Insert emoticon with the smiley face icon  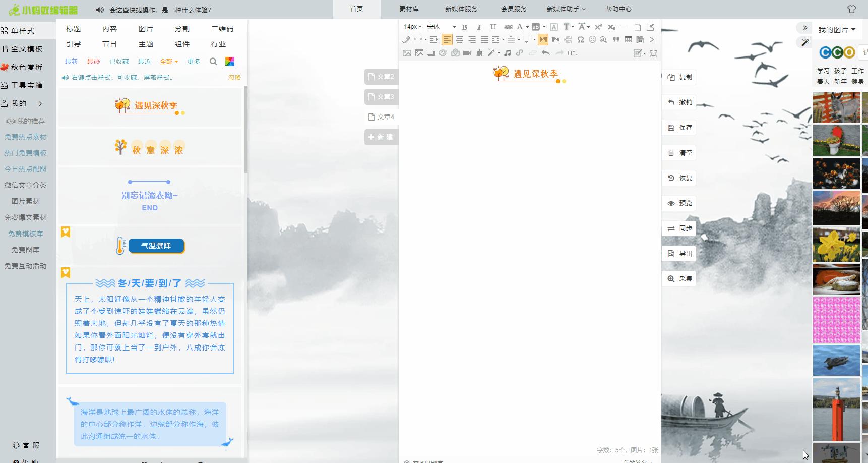(592, 39)
